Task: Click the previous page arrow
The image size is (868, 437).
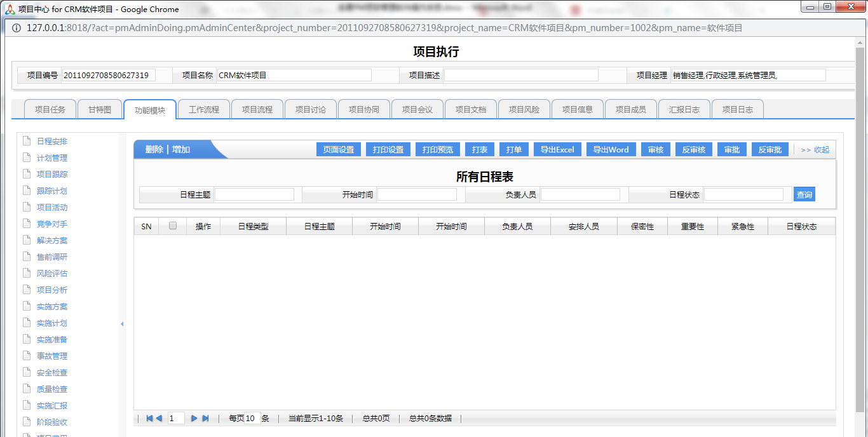Action: pyautogui.click(x=159, y=419)
